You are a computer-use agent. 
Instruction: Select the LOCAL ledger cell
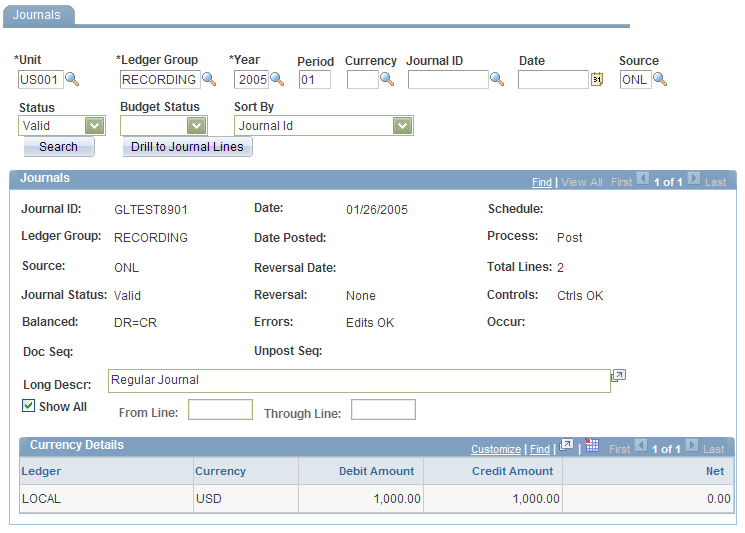click(x=106, y=499)
